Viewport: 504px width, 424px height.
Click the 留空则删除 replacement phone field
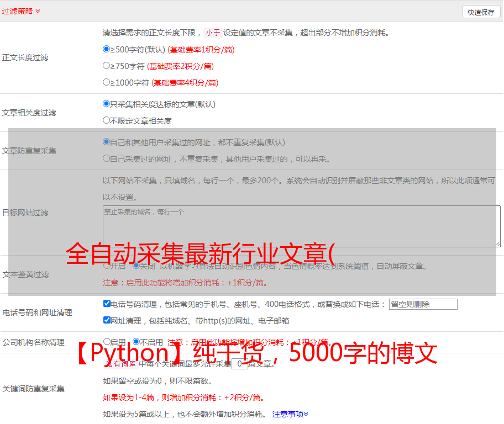(423, 304)
